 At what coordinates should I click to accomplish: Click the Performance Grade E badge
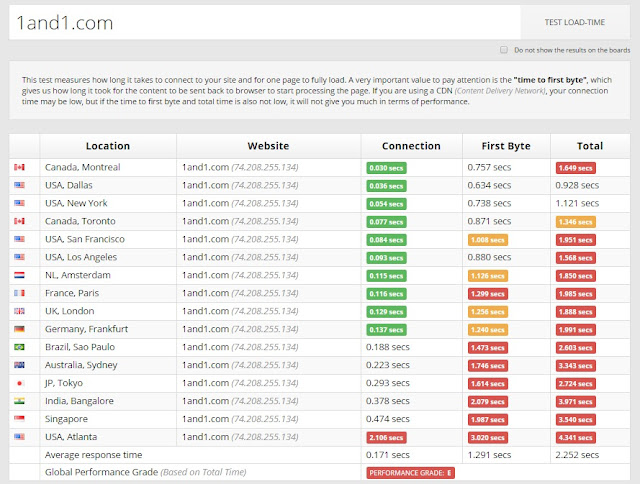(x=411, y=473)
